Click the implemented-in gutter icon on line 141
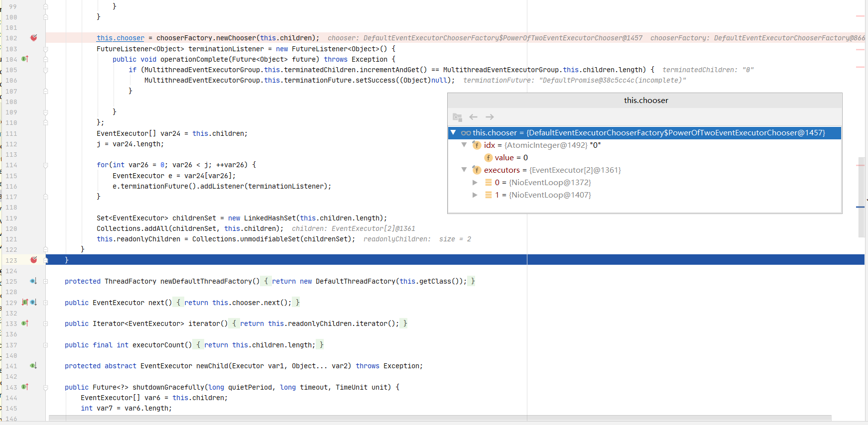 point(33,366)
